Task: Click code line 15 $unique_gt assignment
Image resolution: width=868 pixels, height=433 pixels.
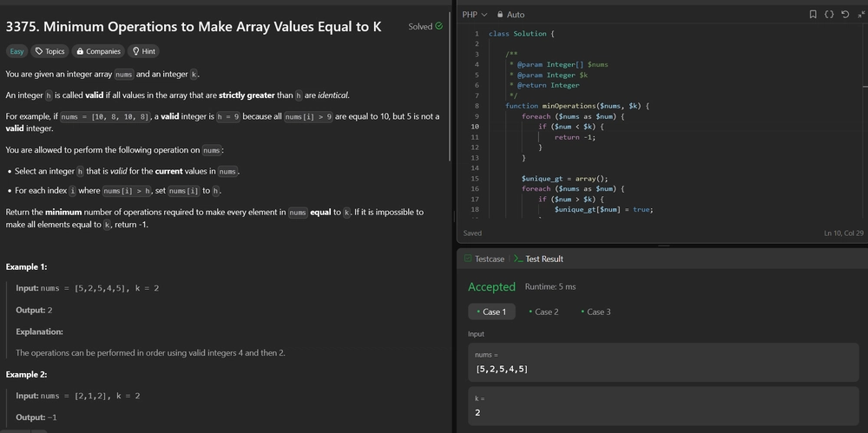Action: pyautogui.click(x=565, y=178)
